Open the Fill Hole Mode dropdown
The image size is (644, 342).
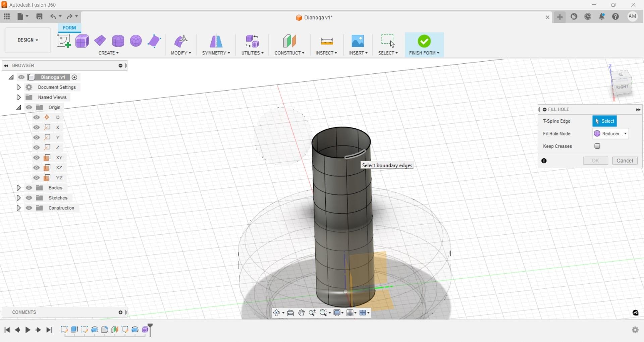[610, 133]
